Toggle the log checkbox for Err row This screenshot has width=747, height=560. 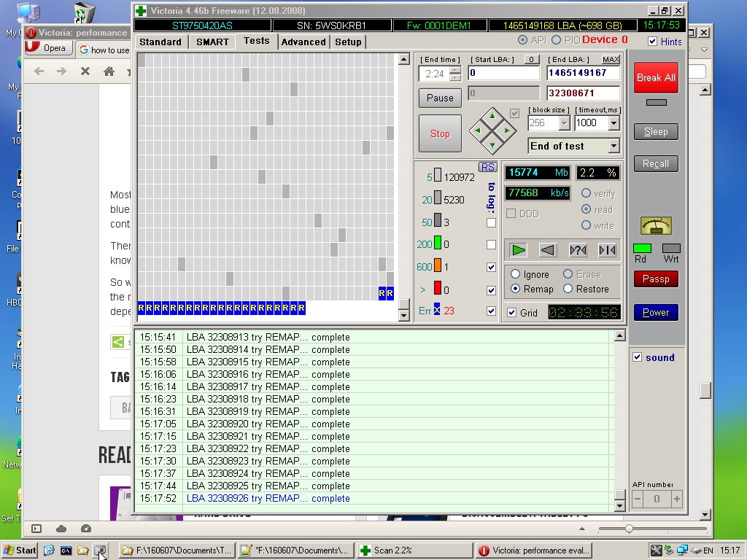click(491, 311)
